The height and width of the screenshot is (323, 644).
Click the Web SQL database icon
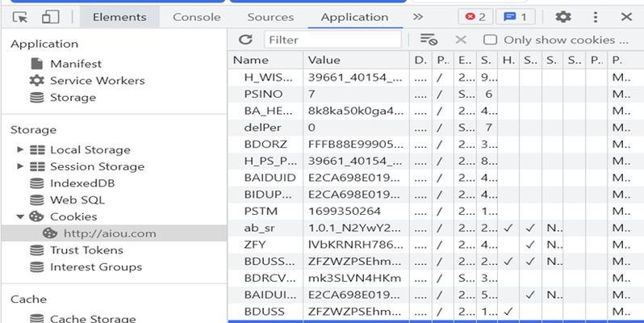click(36, 200)
